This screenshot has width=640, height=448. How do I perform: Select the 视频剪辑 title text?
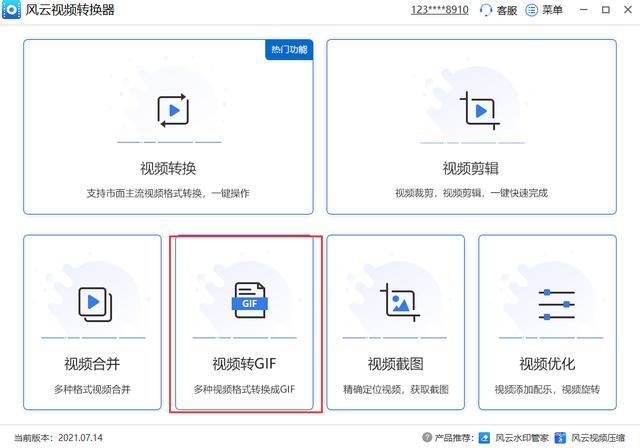pyautogui.click(x=471, y=168)
